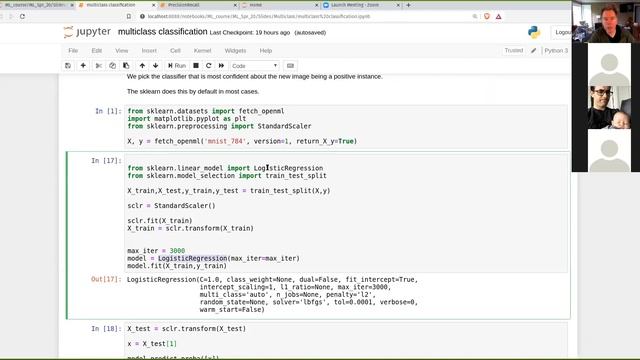Switch to the Launch Meeting - Zoom tab
This screenshot has height=360, width=640.
tap(360, 5)
